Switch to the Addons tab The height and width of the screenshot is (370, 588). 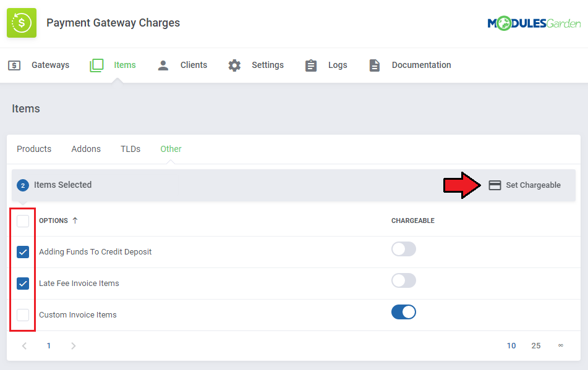(x=86, y=149)
